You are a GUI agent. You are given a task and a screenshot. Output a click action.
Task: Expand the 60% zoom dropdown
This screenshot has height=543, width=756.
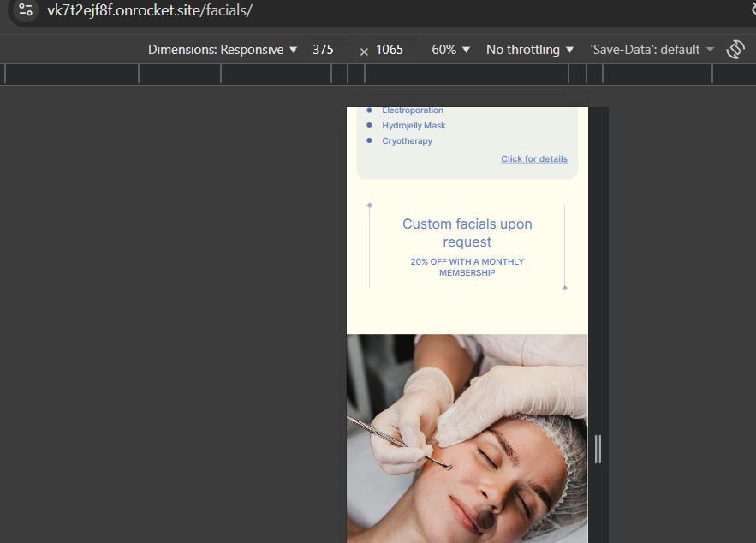click(451, 50)
